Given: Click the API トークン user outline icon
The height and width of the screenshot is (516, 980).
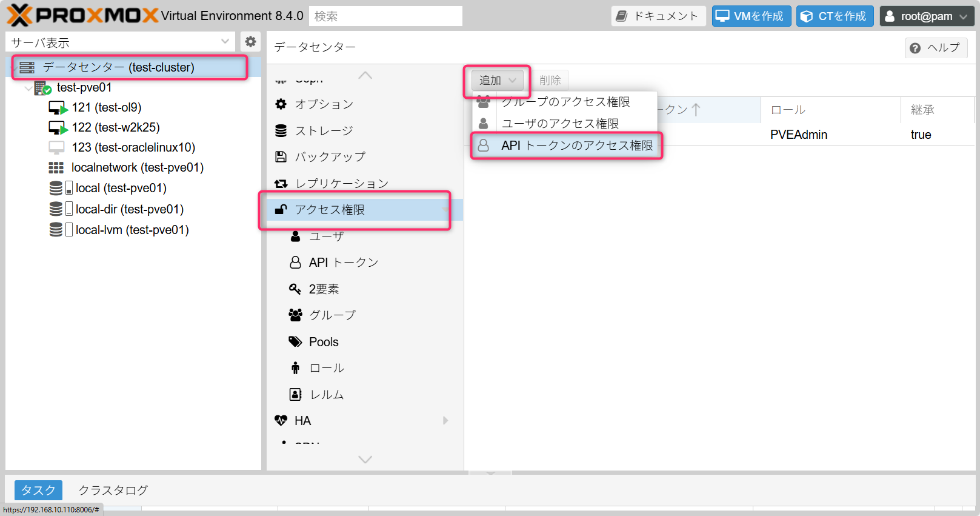Looking at the screenshot, I should click(295, 262).
